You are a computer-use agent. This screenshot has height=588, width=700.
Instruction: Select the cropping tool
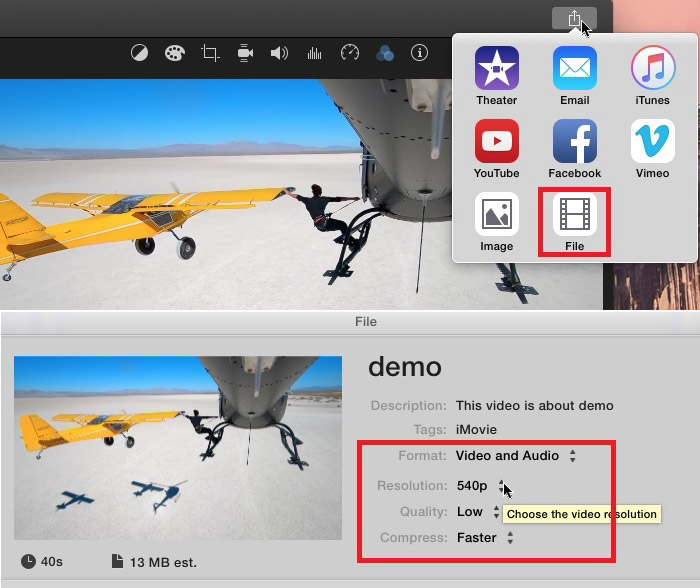click(210, 53)
